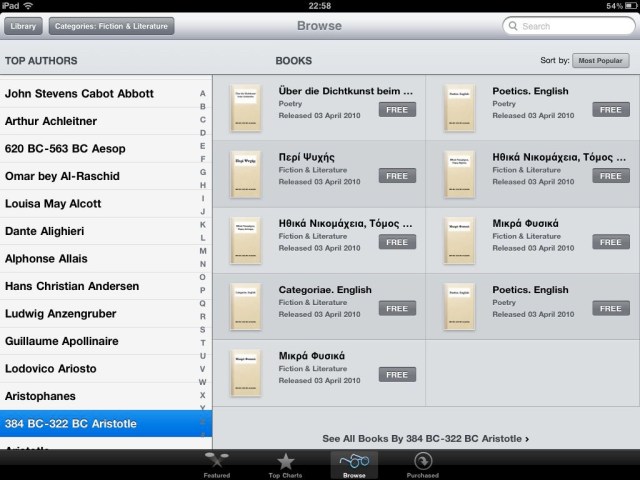640x480 pixels.
Task: Tap FREE button for Περί Ψυχής
Action: click(x=397, y=176)
